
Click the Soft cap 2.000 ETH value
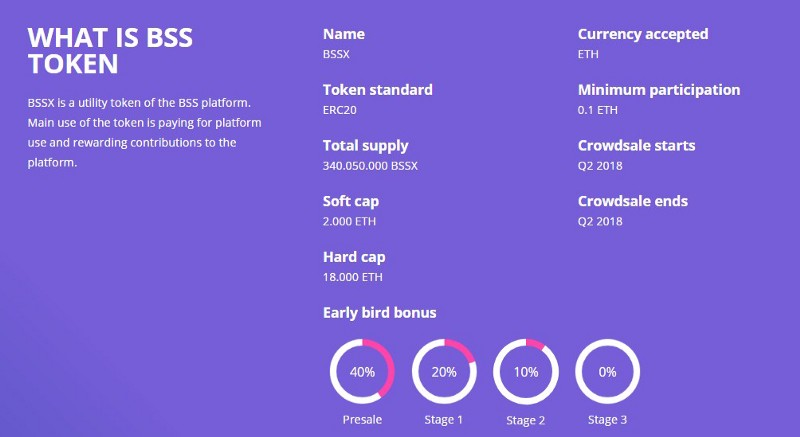pyautogui.click(x=349, y=221)
